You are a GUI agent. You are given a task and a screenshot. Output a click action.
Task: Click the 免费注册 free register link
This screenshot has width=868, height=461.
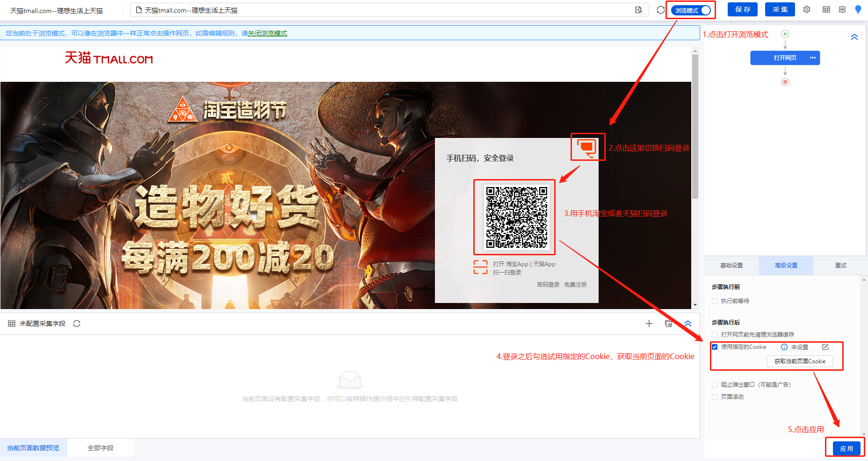point(575,284)
